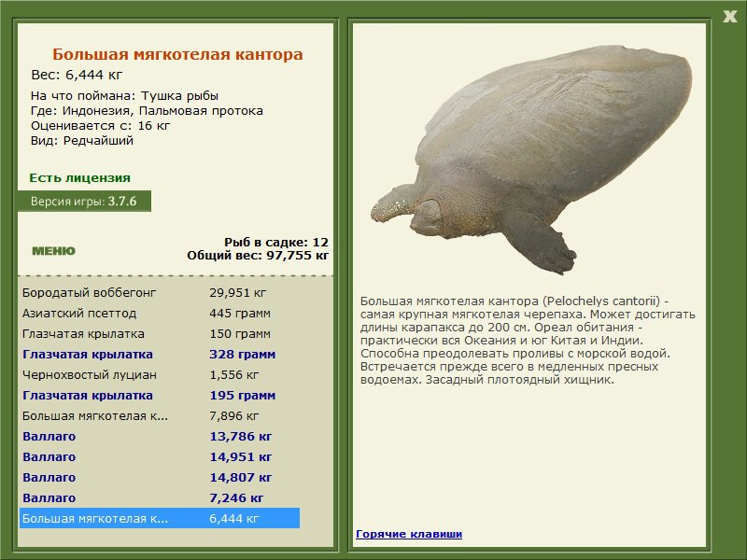Click the title Большая мягкотелая кантора
This screenshot has width=747, height=560.
177,54
